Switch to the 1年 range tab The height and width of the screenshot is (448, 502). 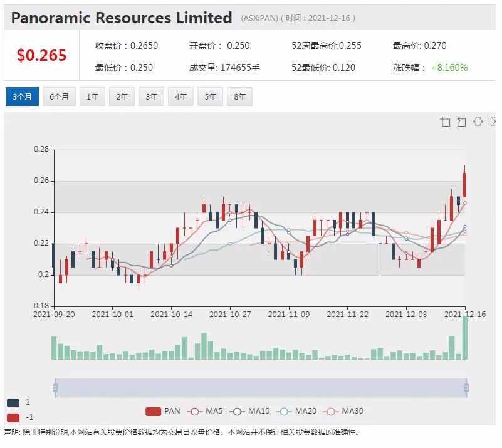(x=93, y=96)
